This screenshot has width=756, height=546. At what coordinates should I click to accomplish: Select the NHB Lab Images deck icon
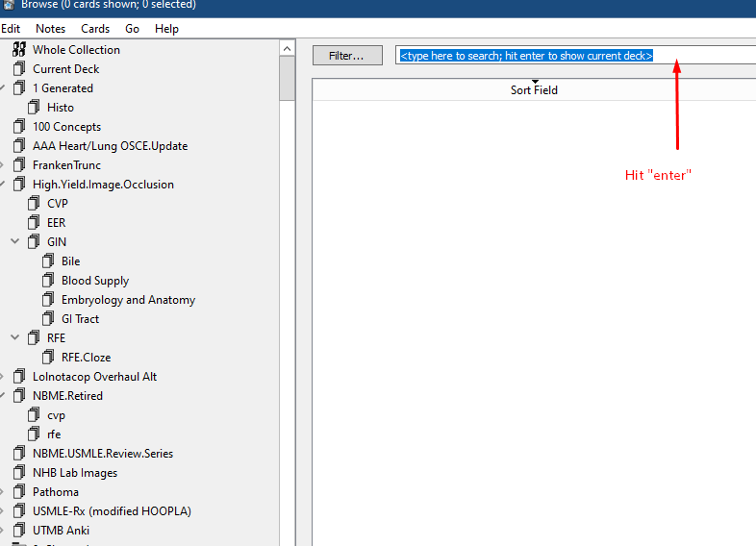click(x=19, y=472)
